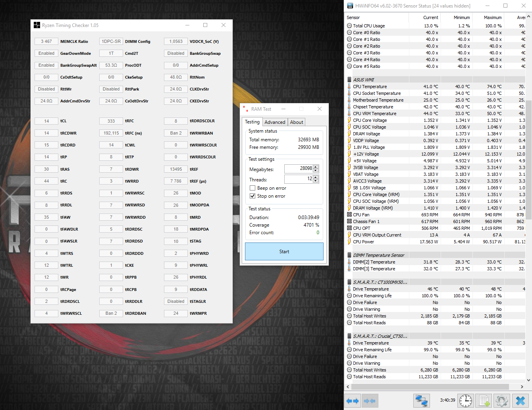The width and height of the screenshot is (532, 410).
Task: Click the Chassis Fan 1 sensor icon
Action: pyautogui.click(x=349, y=221)
